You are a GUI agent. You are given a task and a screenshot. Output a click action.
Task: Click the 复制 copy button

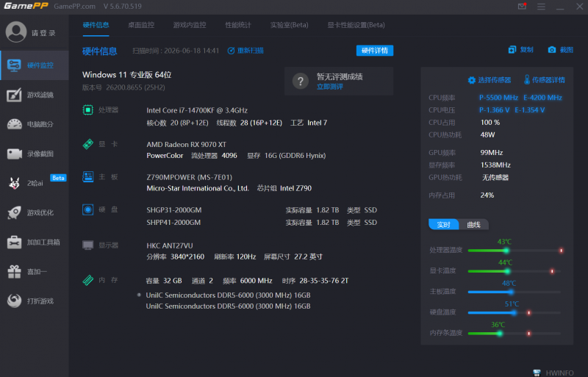(x=521, y=50)
